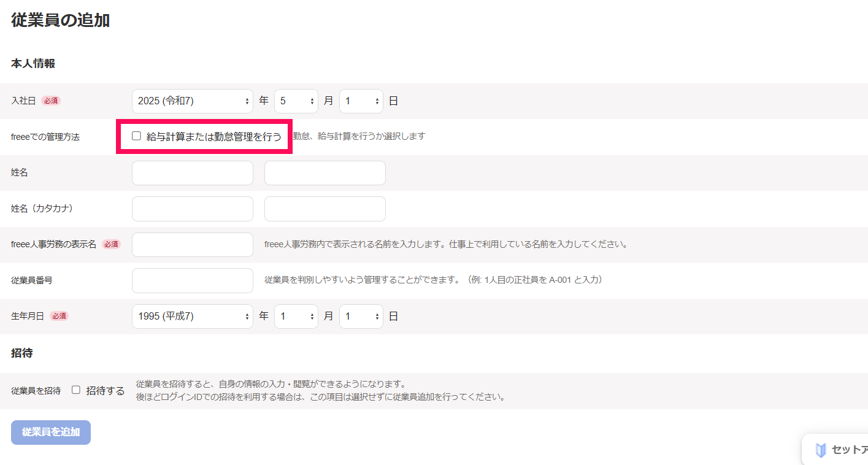The image size is (868, 465).
Task: Open the 生年月日 month dropdown
Action: click(x=296, y=317)
